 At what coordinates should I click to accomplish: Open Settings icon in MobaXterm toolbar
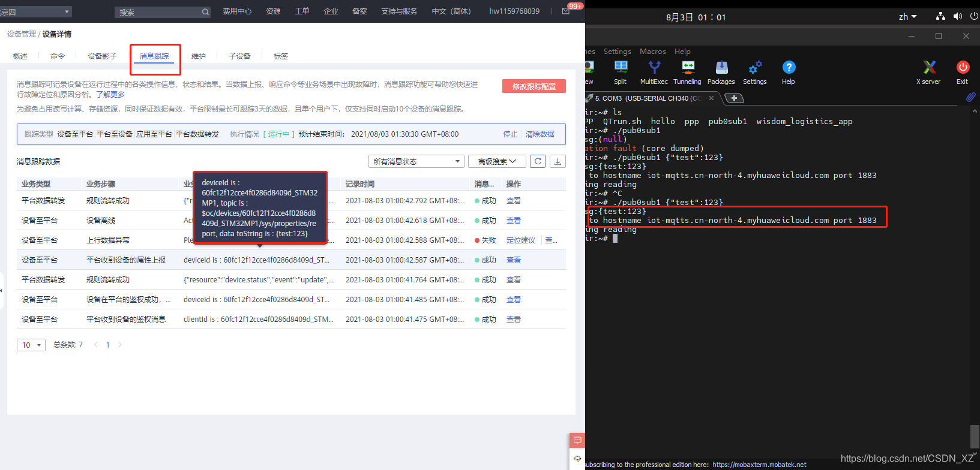pos(755,73)
